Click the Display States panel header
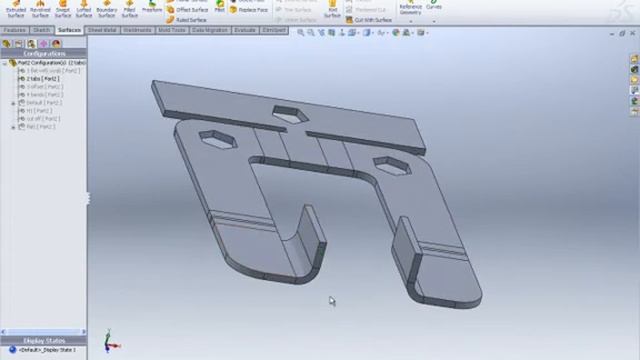 click(44, 341)
